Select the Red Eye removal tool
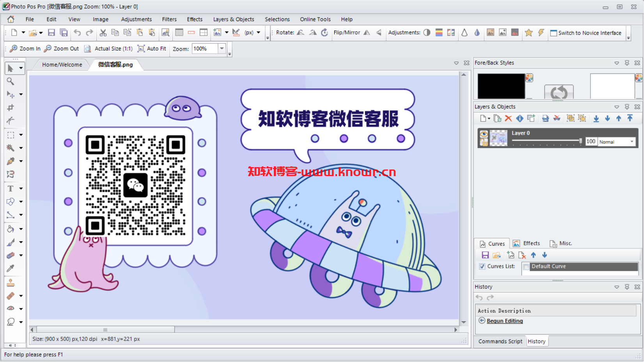The width and height of the screenshot is (644, 362). click(11, 309)
